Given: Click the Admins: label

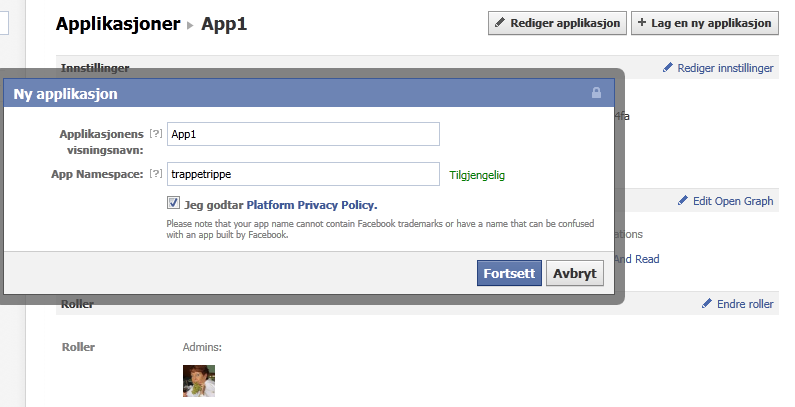Looking at the screenshot, I should tap(202, 347).
